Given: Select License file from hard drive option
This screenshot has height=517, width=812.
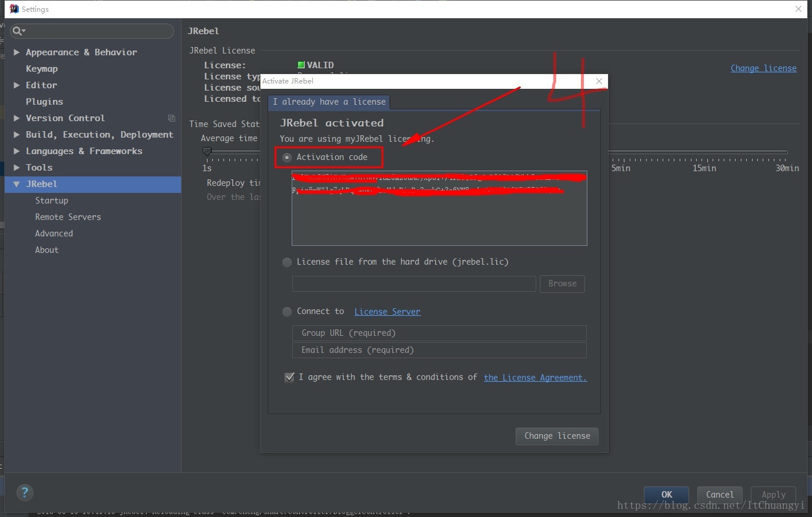Looking at the screenshot, I should coord(287,262).
